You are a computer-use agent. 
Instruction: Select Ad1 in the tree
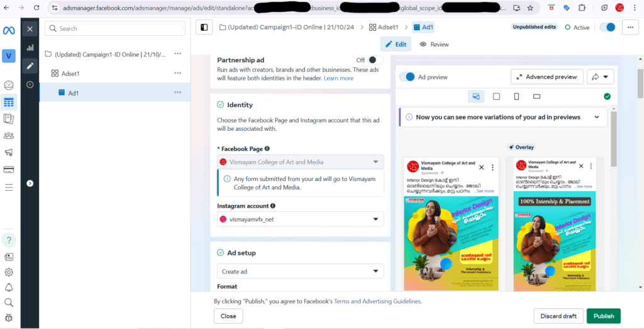74,93
